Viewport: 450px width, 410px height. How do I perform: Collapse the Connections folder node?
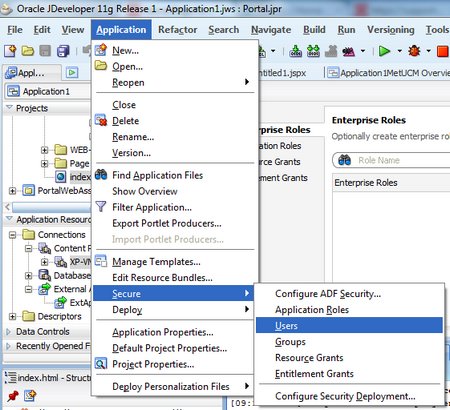tap(12, 235)
